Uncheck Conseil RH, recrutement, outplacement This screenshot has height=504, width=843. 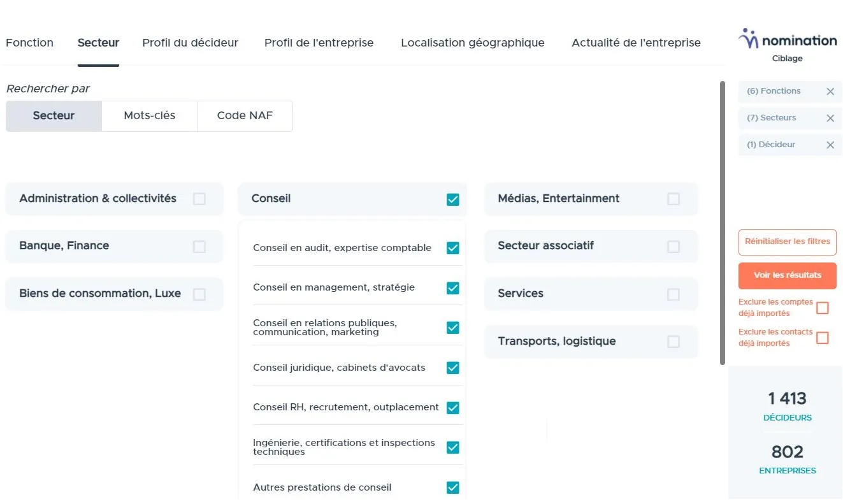pos(452,407)
